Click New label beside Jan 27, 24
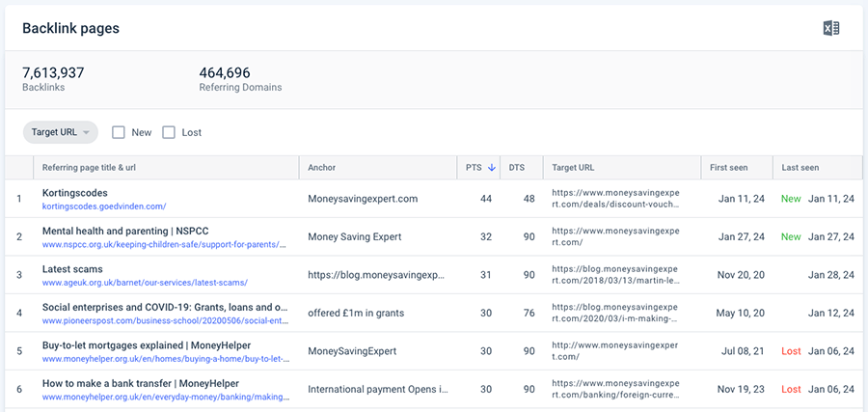Image resolution: width=868 pixels, height=412 pixels. pyautogui.click(x=791, y=236)
